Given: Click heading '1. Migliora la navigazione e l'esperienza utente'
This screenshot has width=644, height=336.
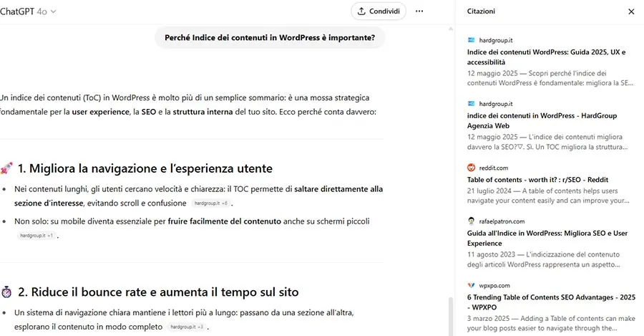Looking at the screenshot, I should click(x=145, y=168).
